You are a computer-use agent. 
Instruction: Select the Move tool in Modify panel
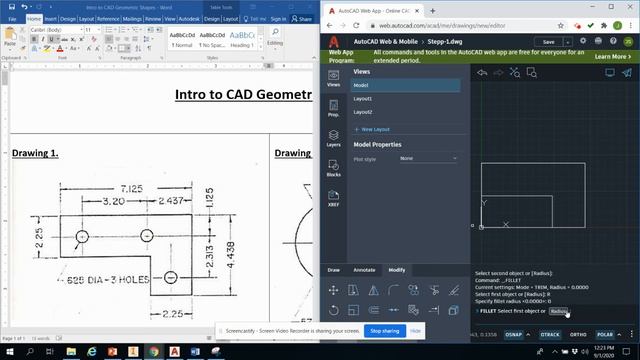[x=333, y=290]
